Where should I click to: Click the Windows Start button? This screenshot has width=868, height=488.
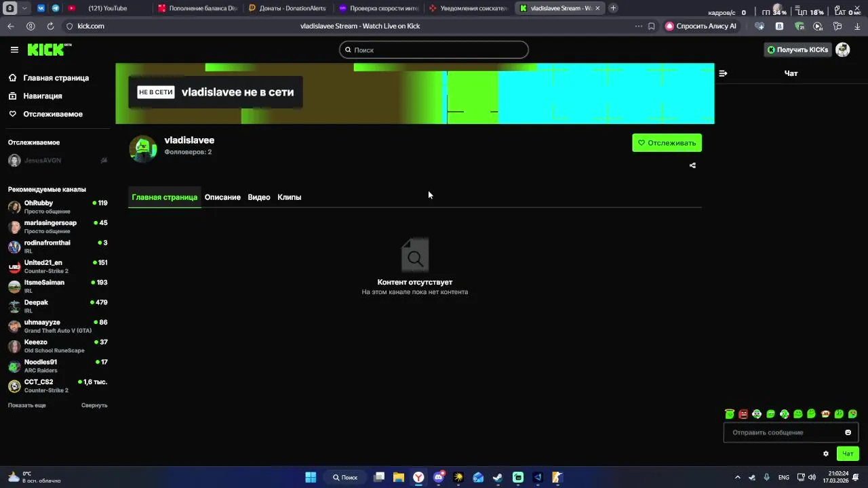(311, 477)
